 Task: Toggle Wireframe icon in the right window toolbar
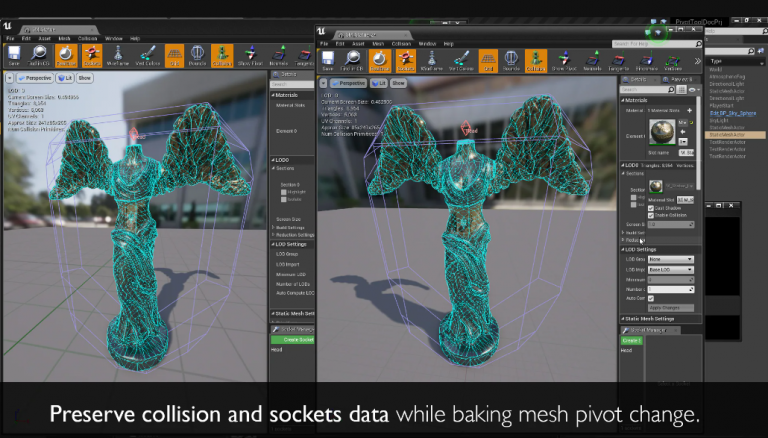tap(432, 61)
